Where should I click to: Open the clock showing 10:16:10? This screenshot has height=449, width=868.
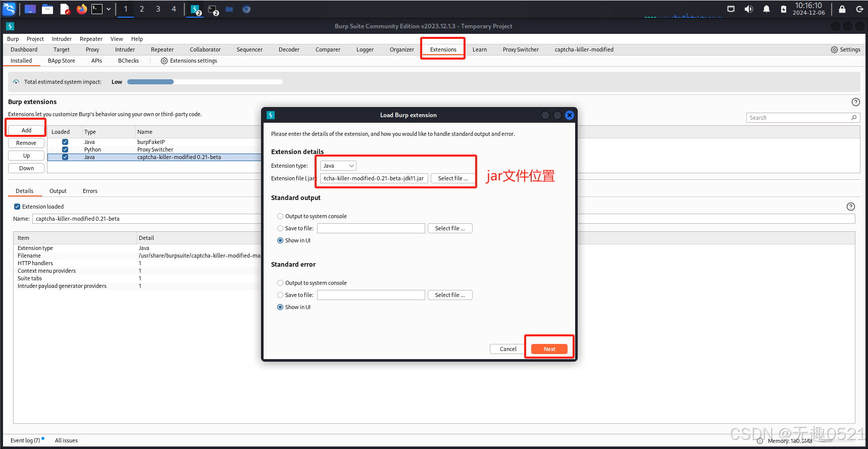click(808, 9)
